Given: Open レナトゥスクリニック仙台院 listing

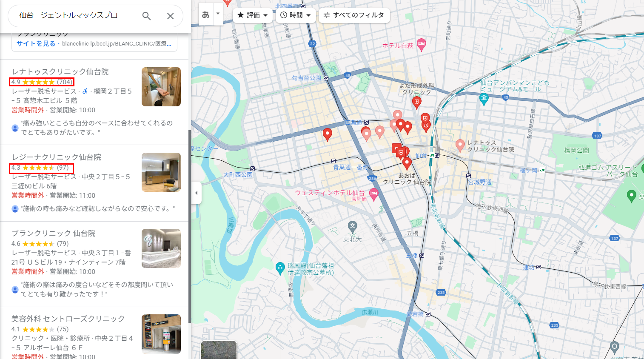Looking at the screenshot, I should click(x=60, y=71).
